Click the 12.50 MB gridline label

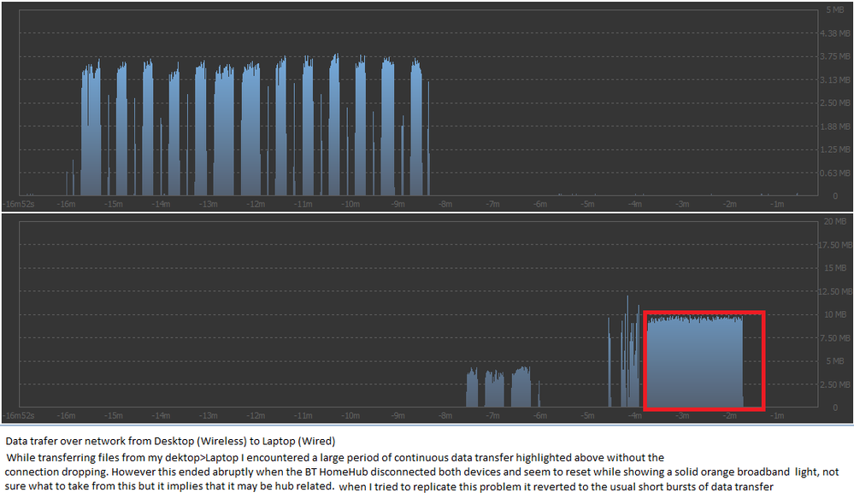point(835,292)
